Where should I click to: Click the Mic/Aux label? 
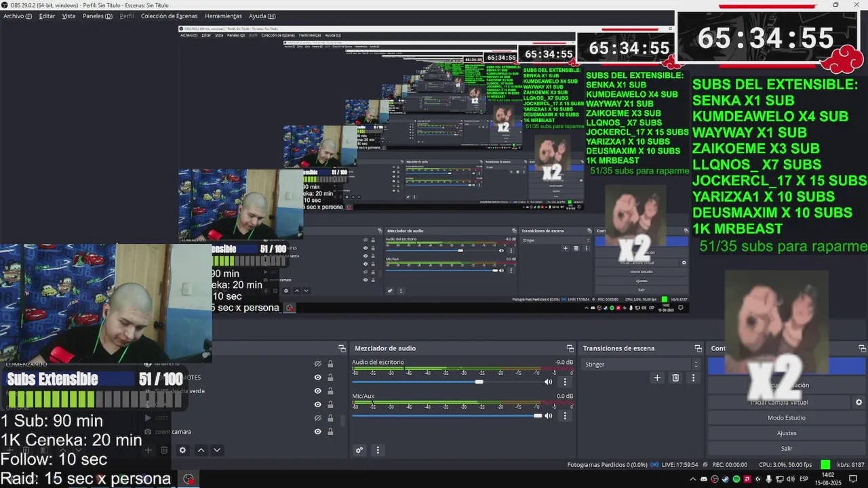363,396
